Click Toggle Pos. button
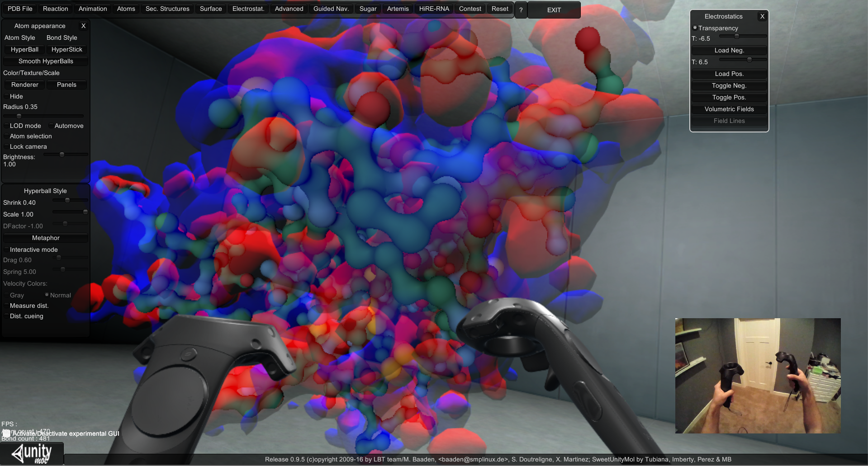868x466 pixels. [x=729, y=97]
